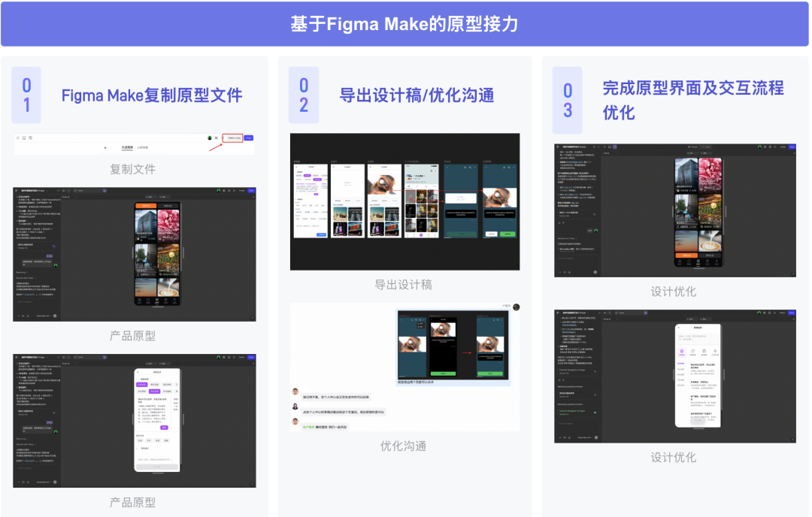Select the orange tab in step 01's photo-grid prototype

[x=146, y=206]
